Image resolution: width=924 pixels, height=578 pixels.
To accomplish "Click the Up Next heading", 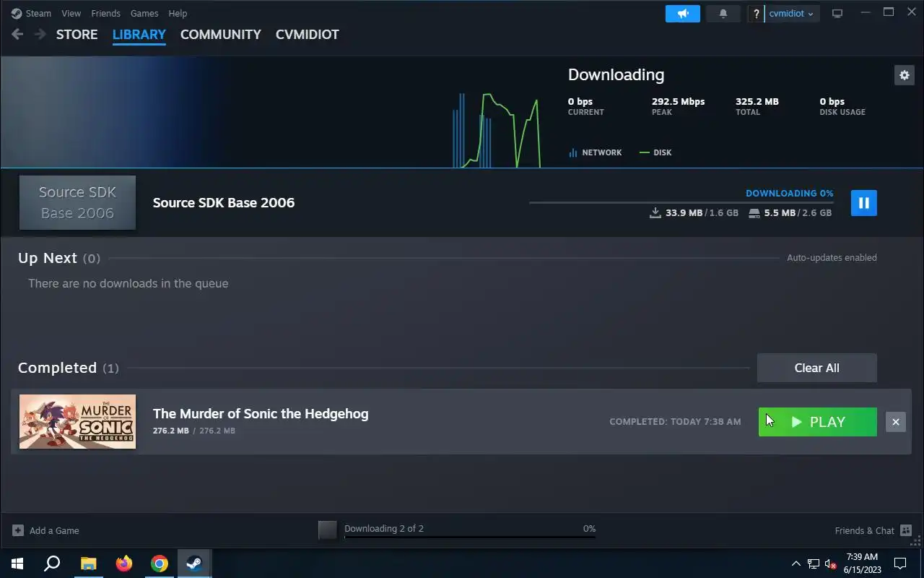I will pyautogui.click(x=48, y=258).
